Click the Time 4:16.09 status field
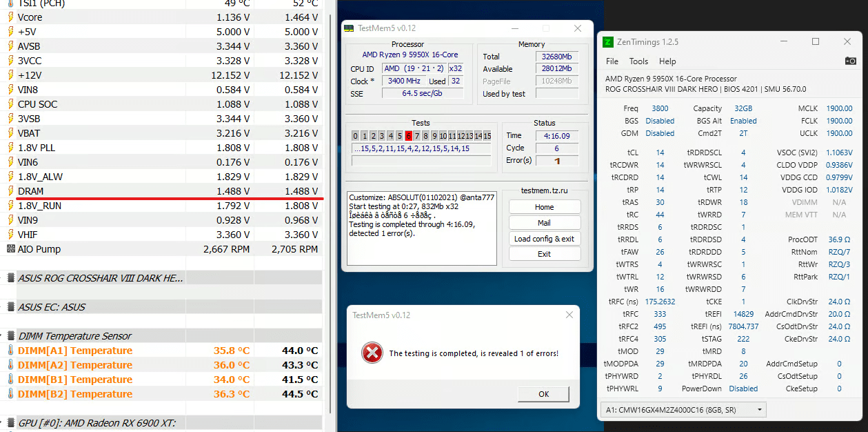The image size is (868, 432). 557,136
